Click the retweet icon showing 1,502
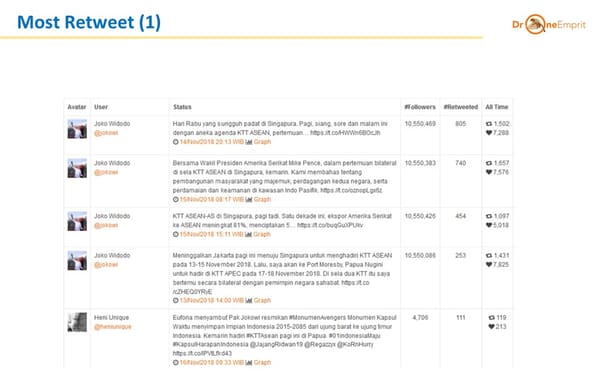600x375 pixels. 489,124
